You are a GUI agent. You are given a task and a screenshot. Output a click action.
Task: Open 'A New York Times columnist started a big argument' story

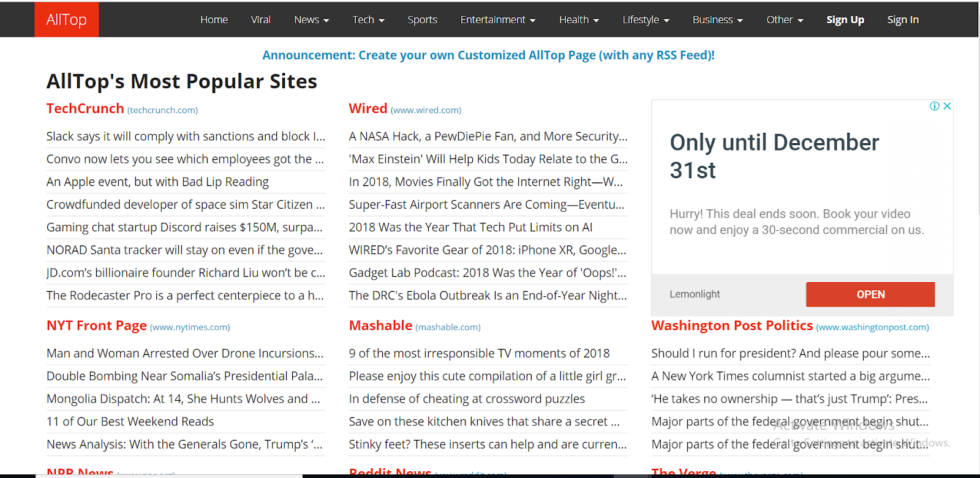pyautogui.click(x=791, y=376)
